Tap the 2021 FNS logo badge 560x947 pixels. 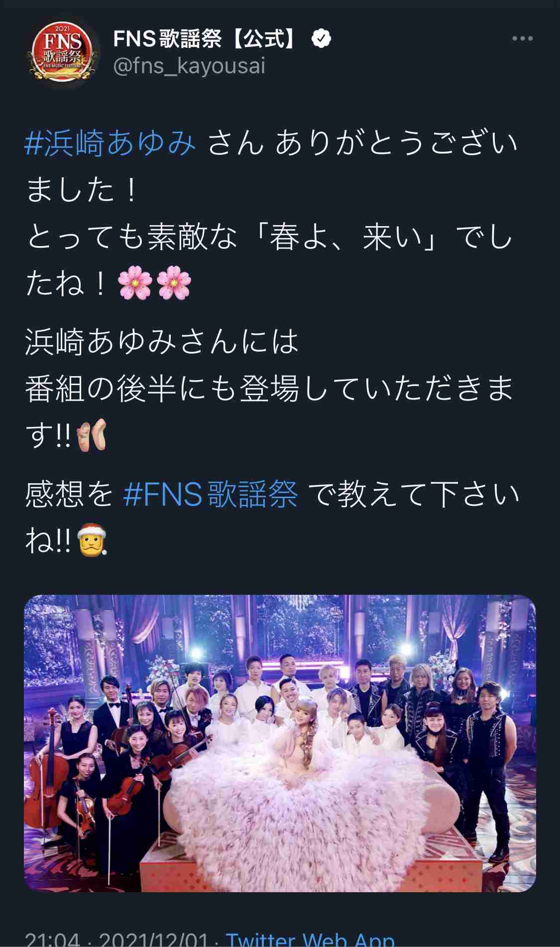pyautogui.click(x=62, y=52)
